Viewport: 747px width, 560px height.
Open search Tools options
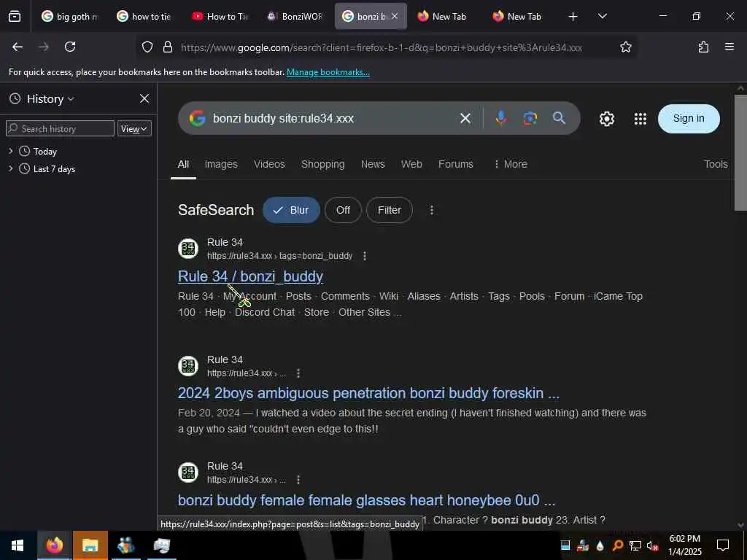(x=716, y=164)
